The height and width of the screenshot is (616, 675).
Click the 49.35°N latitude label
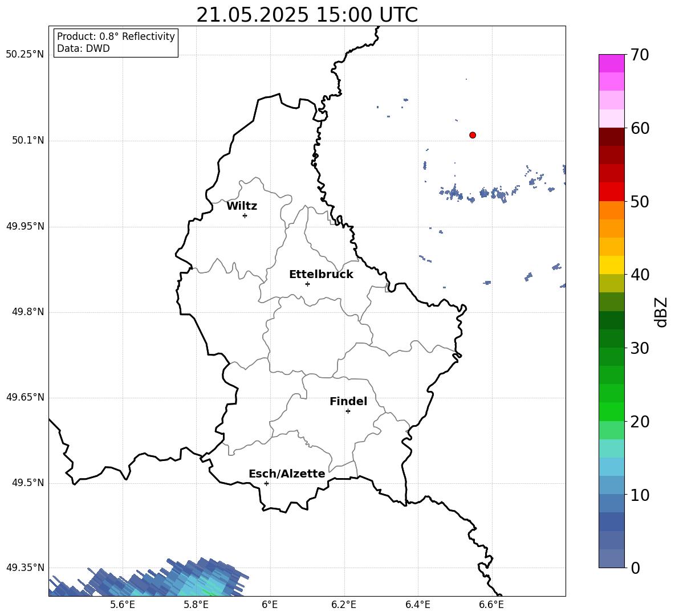[25, 568]
